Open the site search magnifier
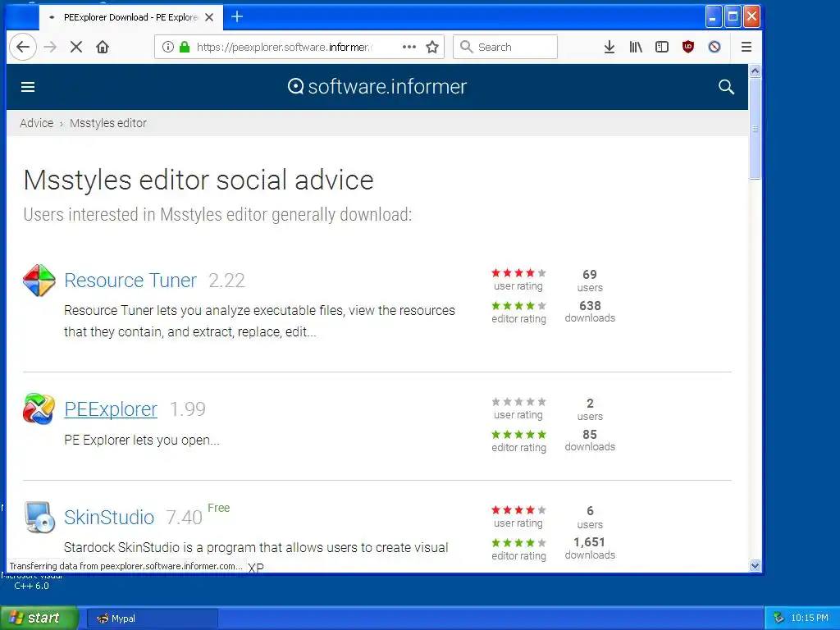This screenshot has height=630, width=840. tap(726, 87)
